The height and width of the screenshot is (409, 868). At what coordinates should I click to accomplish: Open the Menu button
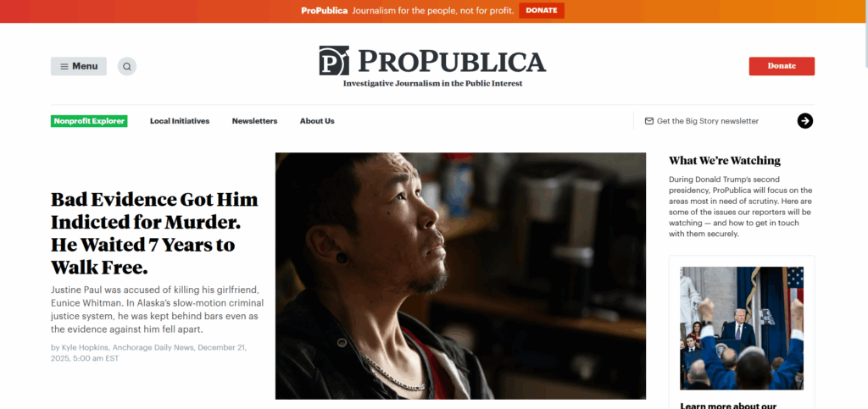(x=79, y=66)
